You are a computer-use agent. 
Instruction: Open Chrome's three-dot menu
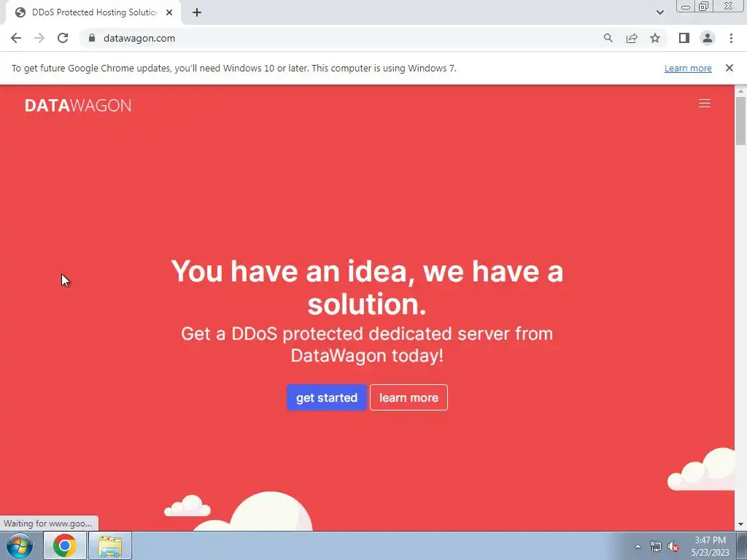click(731, 38)
